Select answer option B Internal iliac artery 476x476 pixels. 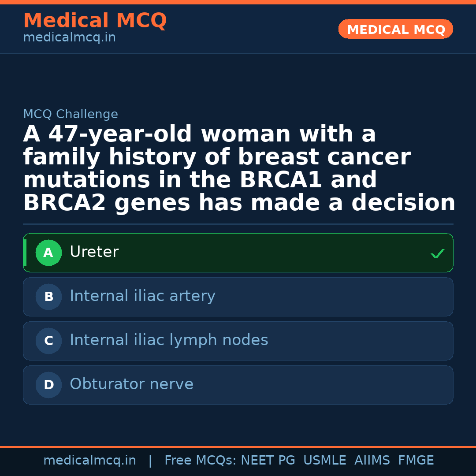[238, 297]
